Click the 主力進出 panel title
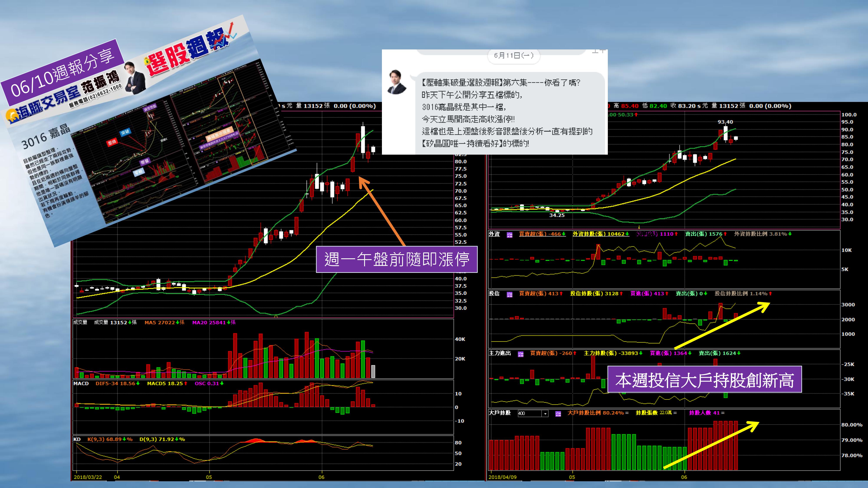 click(500, 353)
